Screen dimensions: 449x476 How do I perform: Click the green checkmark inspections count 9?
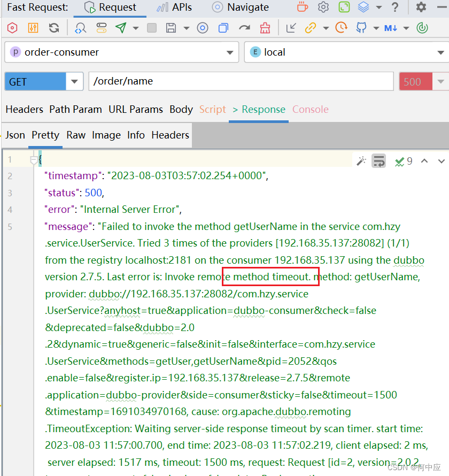click(404, 161)
